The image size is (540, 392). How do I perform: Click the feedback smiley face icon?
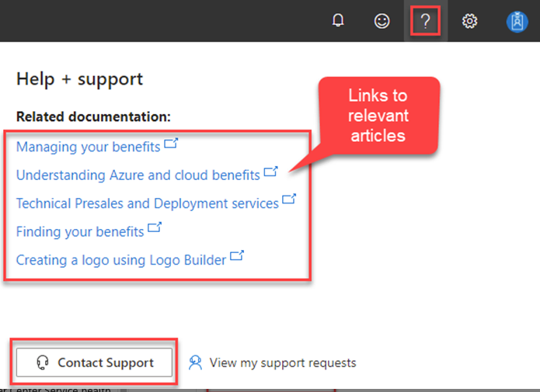click(381, 21)
